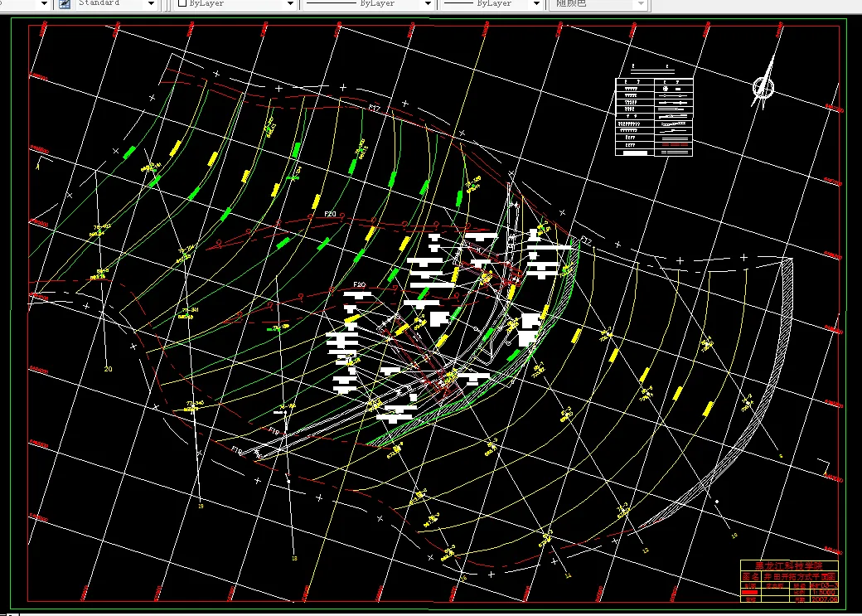This screenshot has height=616, width=862.
Task: Select title block text 黑龙江科技学院
Action: click(x=789, y=565)
